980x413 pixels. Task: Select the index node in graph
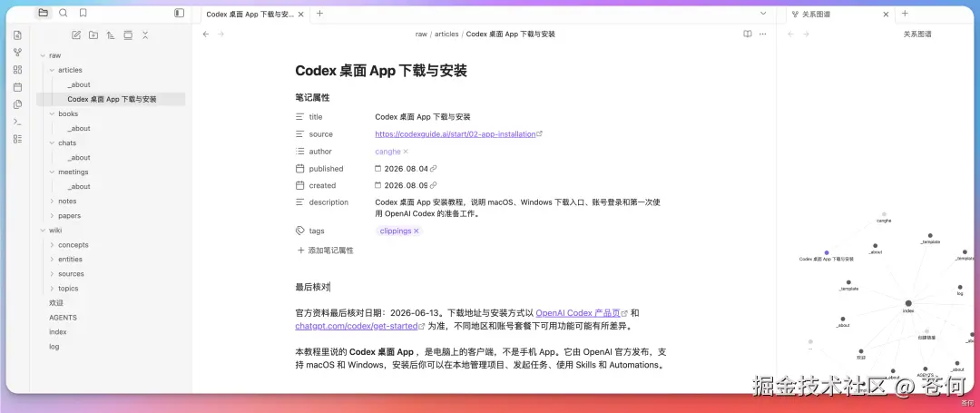click(x=908, y=303)
